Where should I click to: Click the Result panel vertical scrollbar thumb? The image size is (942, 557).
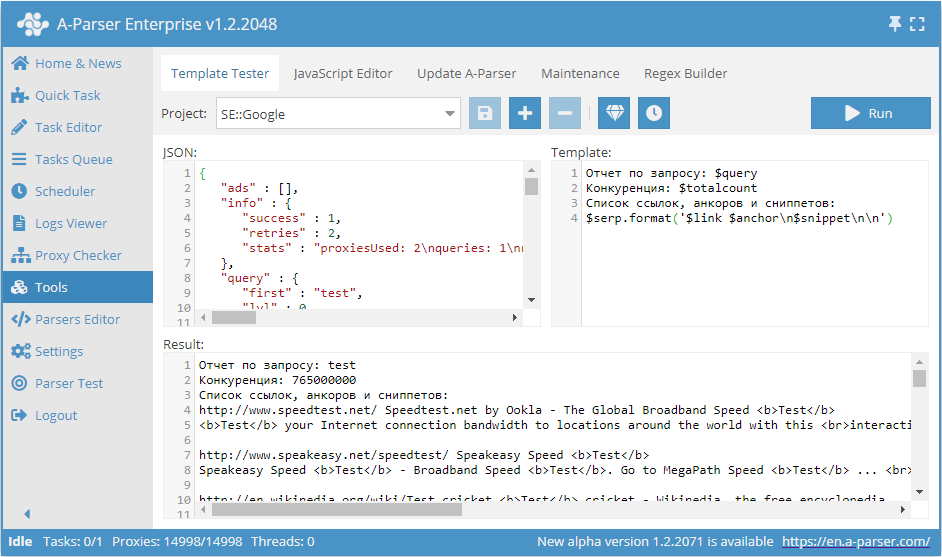(x=919, y=378)
